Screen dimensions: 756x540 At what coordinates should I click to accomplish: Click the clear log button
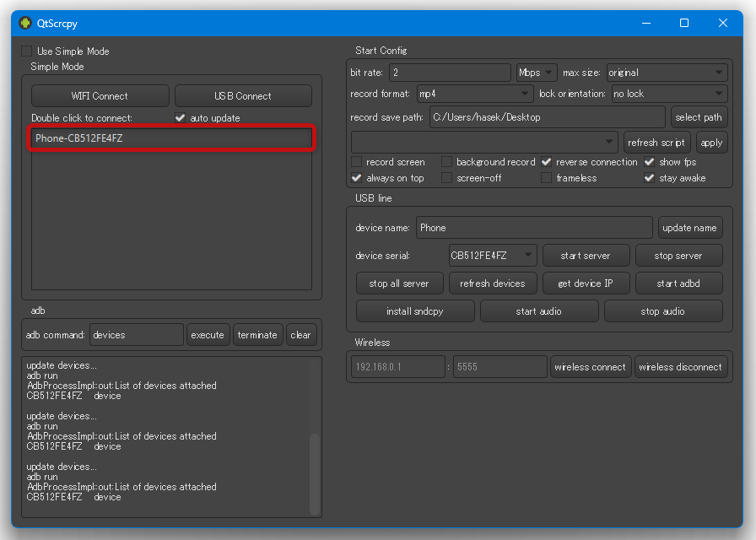(301, 335)
